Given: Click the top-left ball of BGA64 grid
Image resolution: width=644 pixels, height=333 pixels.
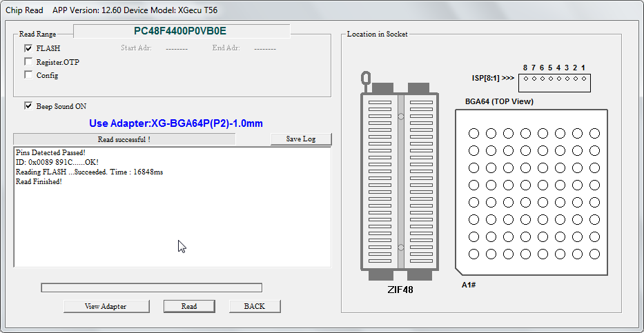Looking at the screenshot, I should pyautogui.click(x=474, y=133).
